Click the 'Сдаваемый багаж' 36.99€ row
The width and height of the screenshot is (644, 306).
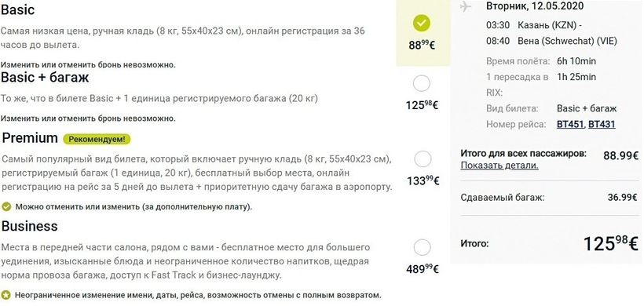pos(549,198)
